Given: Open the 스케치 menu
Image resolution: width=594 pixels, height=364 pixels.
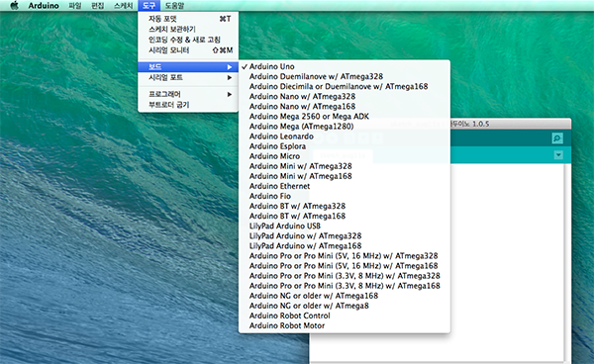Looking at the screenshot, I should 123,5.
